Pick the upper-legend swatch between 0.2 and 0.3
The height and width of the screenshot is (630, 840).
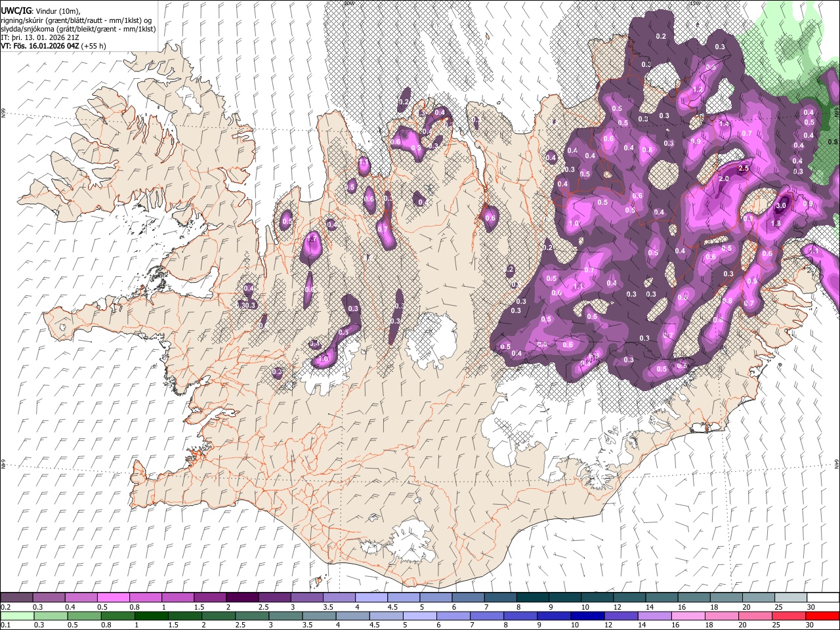[16, 598]
